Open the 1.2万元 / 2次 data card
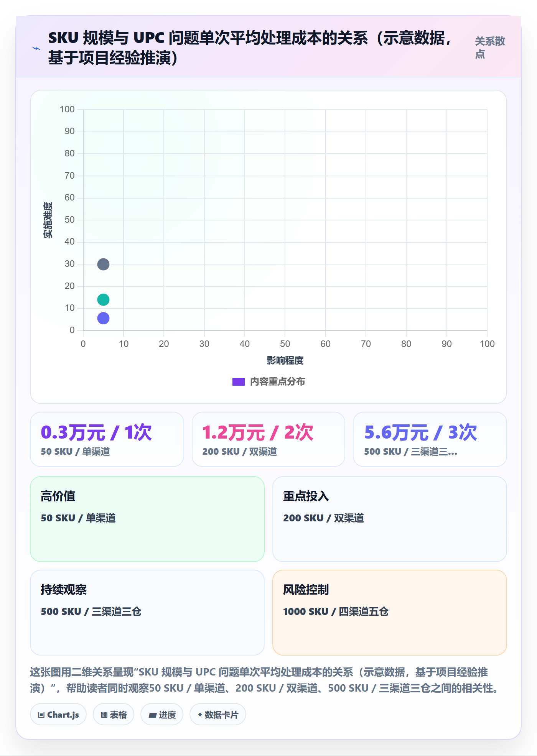Screen dimensions: 537x756 [268, 439]
